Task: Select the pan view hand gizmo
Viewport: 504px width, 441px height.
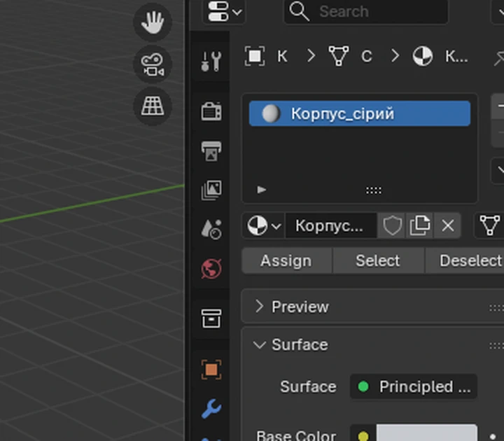Action: (x=153, y=22)
